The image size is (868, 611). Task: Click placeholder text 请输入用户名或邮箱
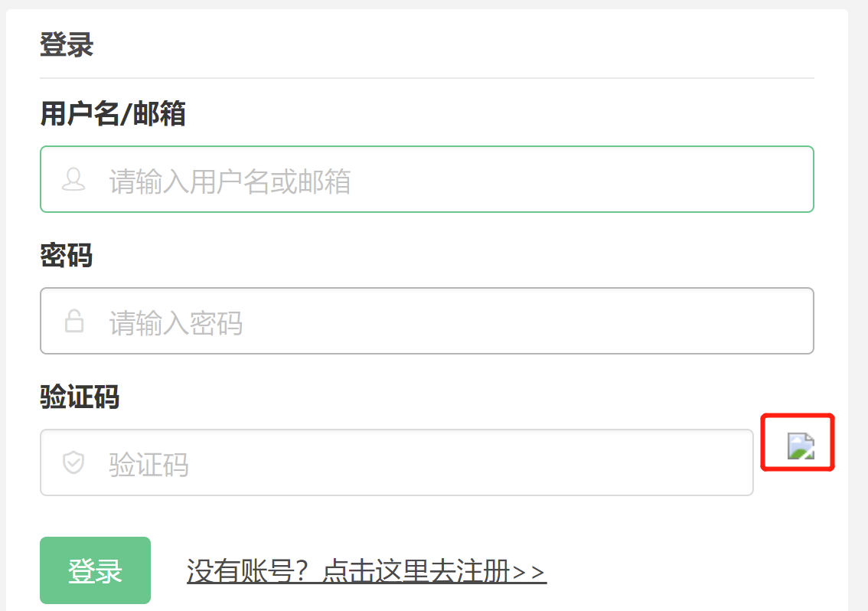click(230, 181)
